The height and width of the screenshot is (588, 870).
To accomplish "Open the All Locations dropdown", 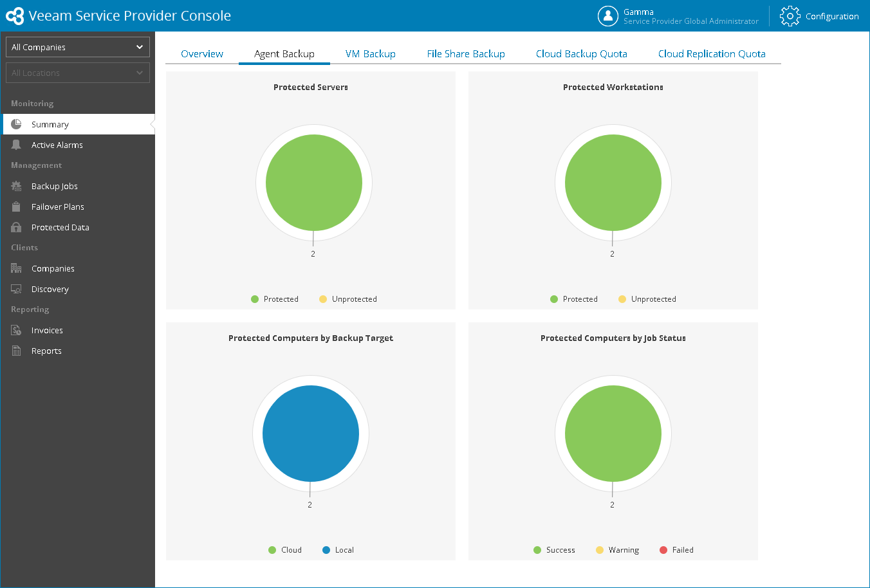I will tap(78, 73).
